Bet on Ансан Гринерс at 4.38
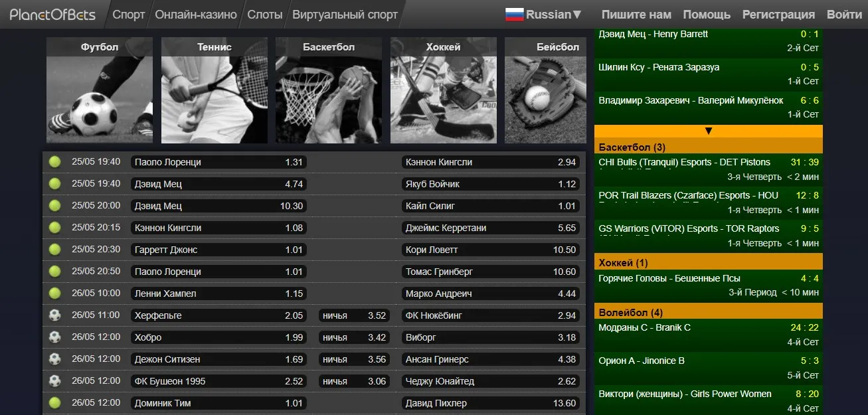 (x=491, y=359)
